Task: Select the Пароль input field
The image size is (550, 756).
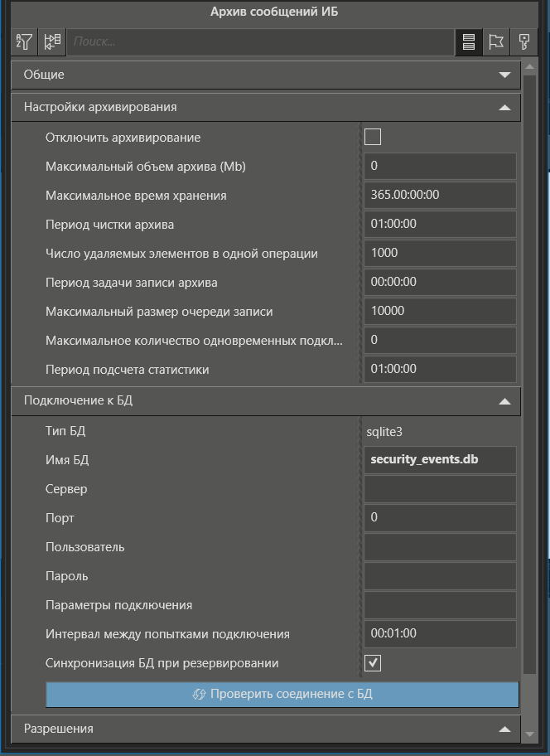Action: click(x=440, y=576)
